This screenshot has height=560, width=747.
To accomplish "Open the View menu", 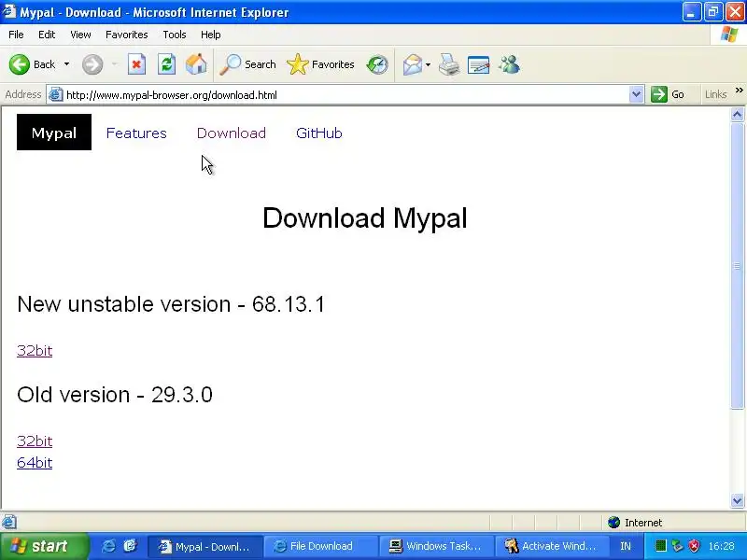I will [x=80, y=35].
